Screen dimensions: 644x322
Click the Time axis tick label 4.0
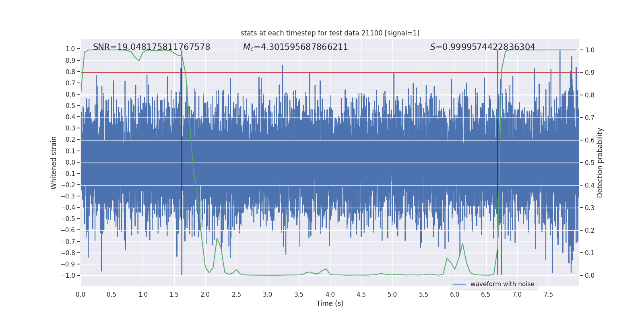330,294
